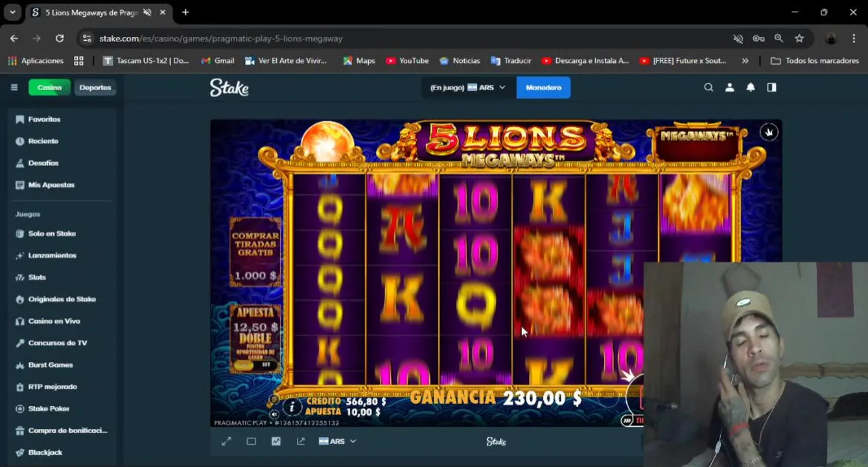Open Gmail bookmark

218,60
